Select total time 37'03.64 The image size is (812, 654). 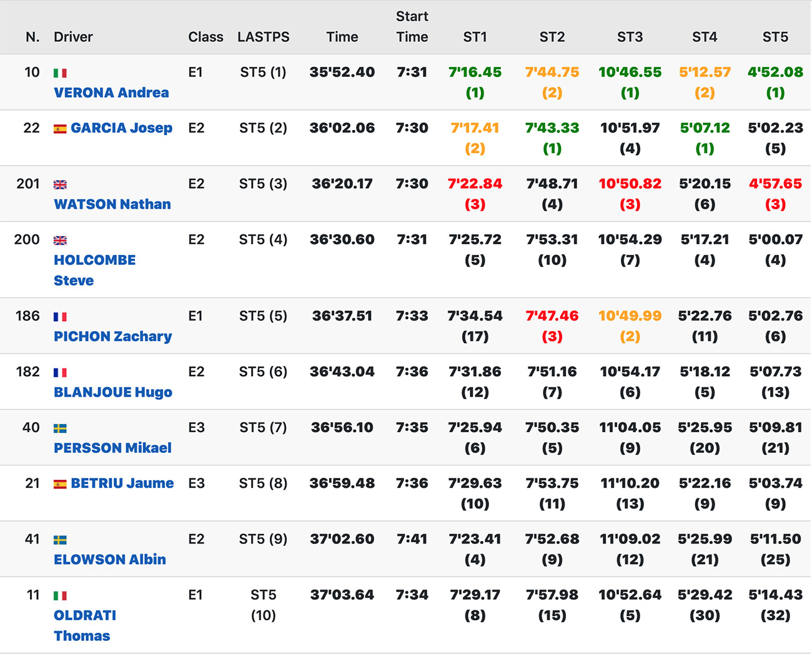pyautogui.click(x=342, y=595)
